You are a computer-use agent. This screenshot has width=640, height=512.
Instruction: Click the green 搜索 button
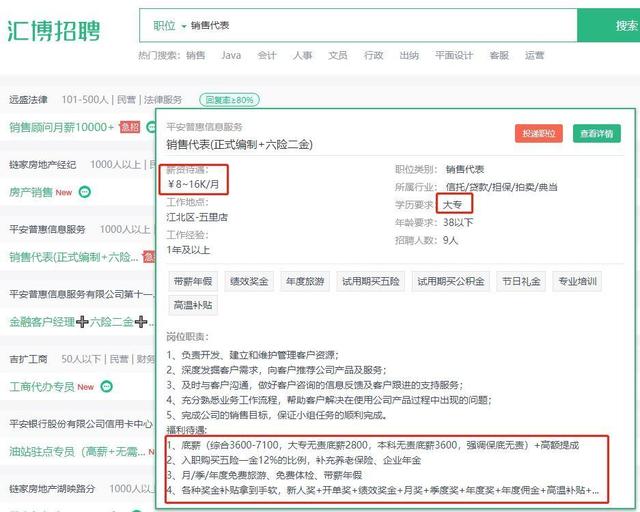(609, 25)
